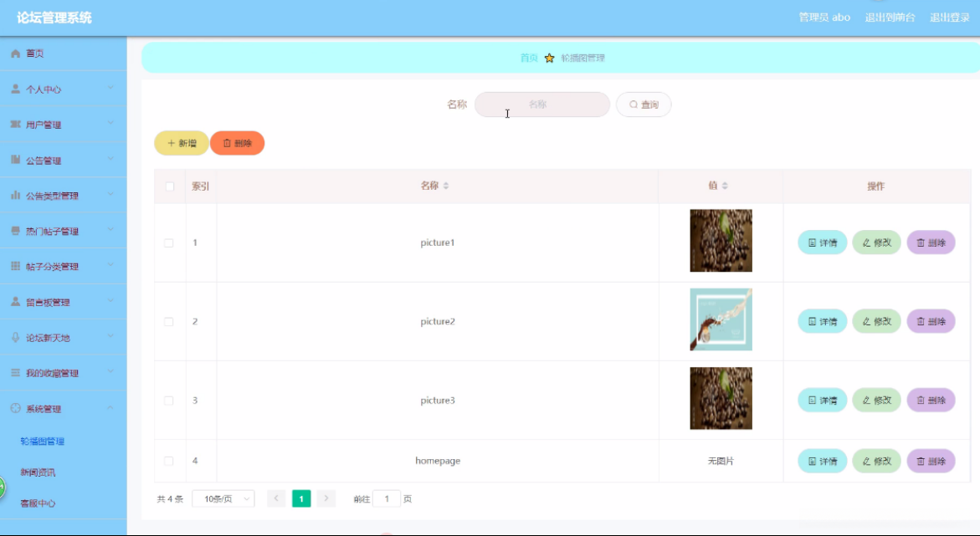Image resolution: width=980 pixels, height=536 pixels.
Task: Tick the checkbox of the homepage row
Action: click(169, 461)
